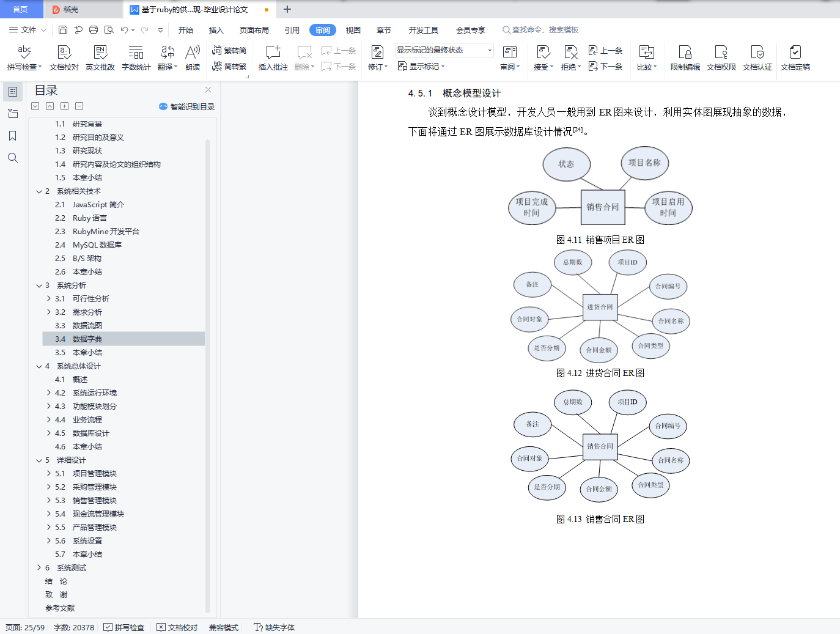Switch to the 章节 (Chapter) tab
The width and height of the screenshot is (840, 634).
pos(384,30)
